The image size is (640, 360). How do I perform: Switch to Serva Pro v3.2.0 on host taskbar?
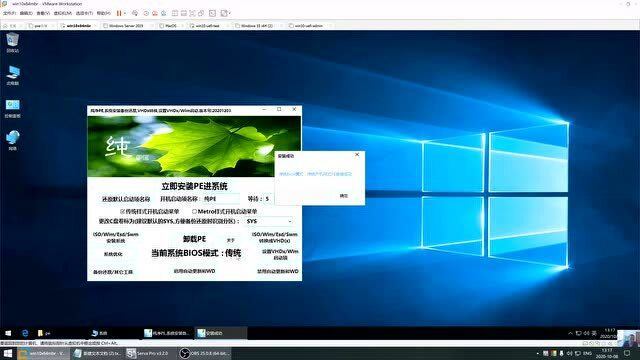pos(150,353)
